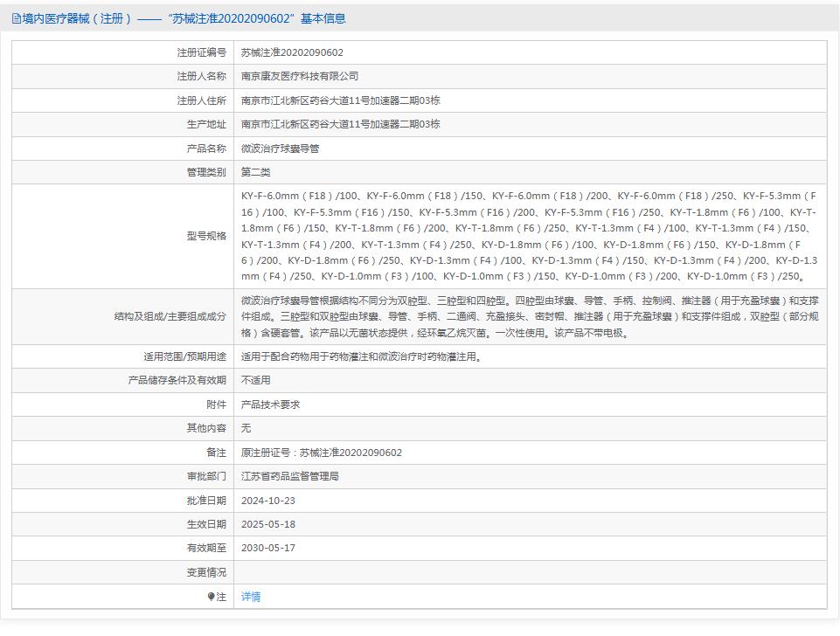
Task: Click the document icon before the page title
Action: click(16, 17)
